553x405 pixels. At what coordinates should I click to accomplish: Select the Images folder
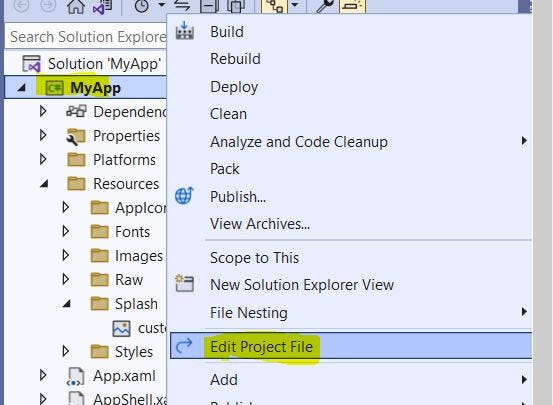pyautogui.click(x=139, y=256)
